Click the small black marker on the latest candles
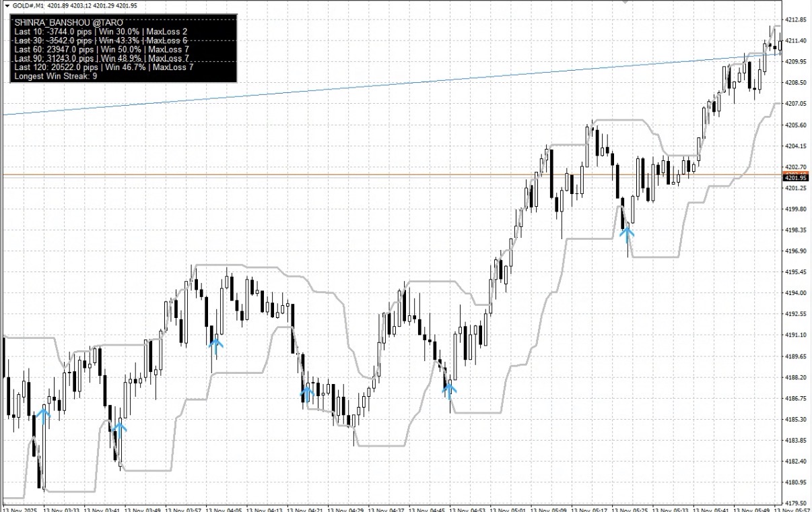The width and height of the screenshot is (812, 512). (774, 46)
